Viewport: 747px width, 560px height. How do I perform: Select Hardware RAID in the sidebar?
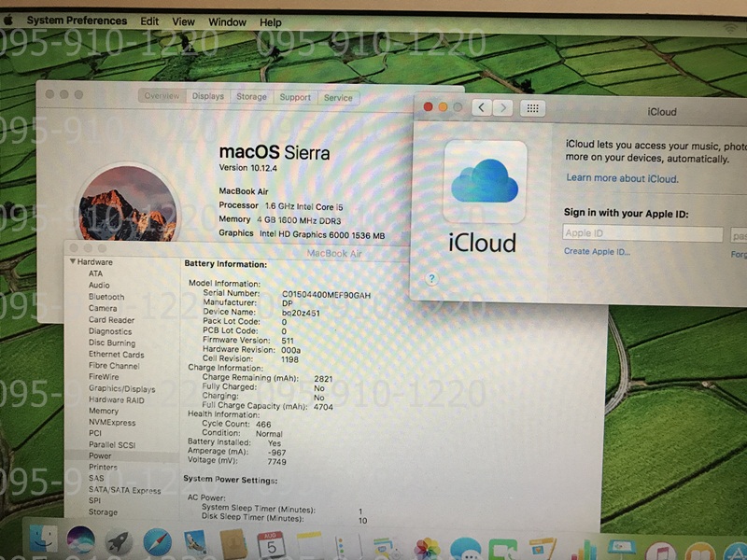coord(116,400)
